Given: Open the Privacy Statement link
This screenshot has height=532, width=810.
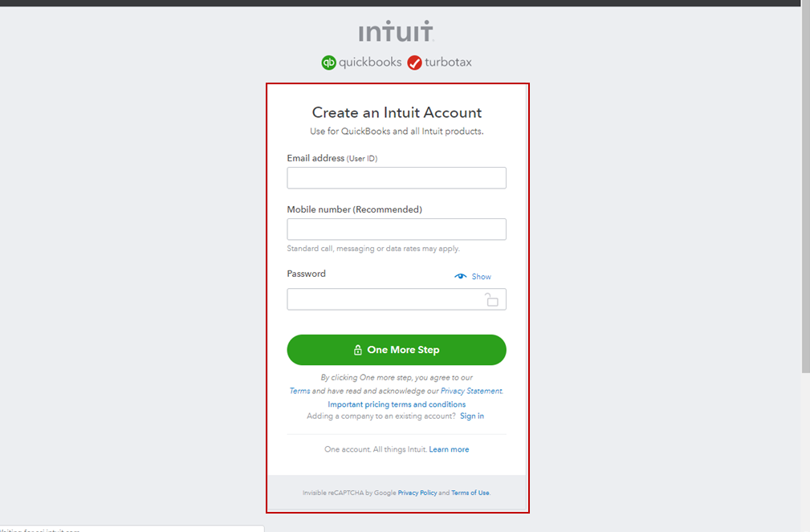Looking at the screenshot, I should (x=471, y=392).
